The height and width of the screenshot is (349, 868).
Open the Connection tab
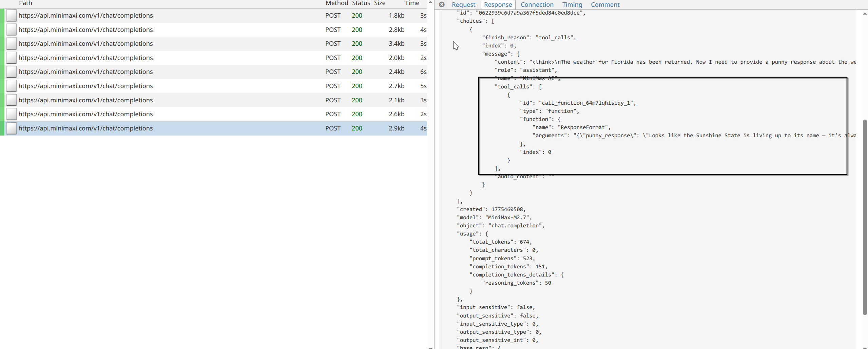coord(537,5)
